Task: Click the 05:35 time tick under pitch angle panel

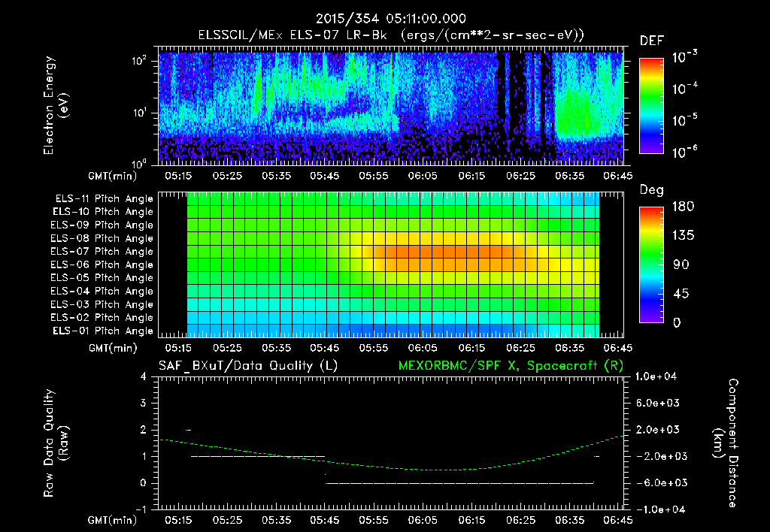Action: (x=276, y=348)
